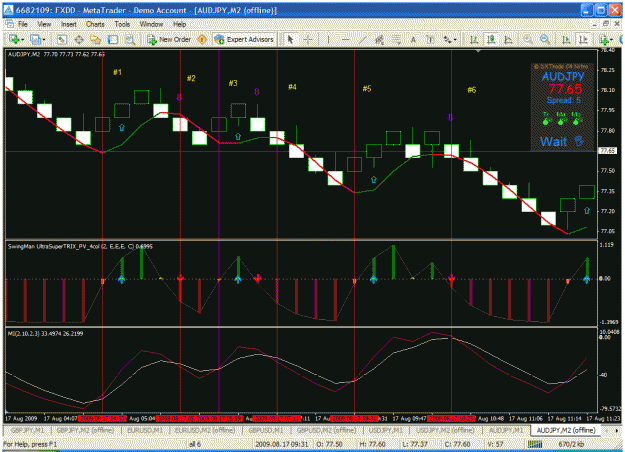Click the 670/2 kb traffic indicator
Image resolution: width=625 pixels, height=452 pixels.
click(x=571, y=444)
